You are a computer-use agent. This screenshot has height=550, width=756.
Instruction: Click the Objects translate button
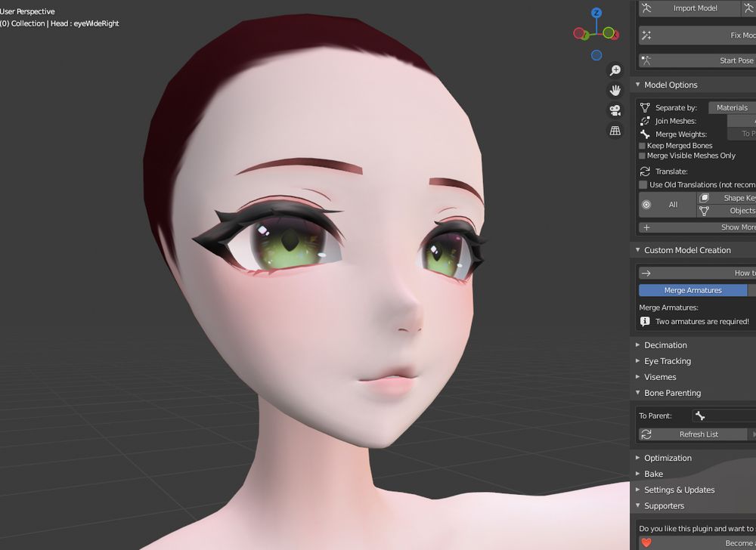[727, 211]
